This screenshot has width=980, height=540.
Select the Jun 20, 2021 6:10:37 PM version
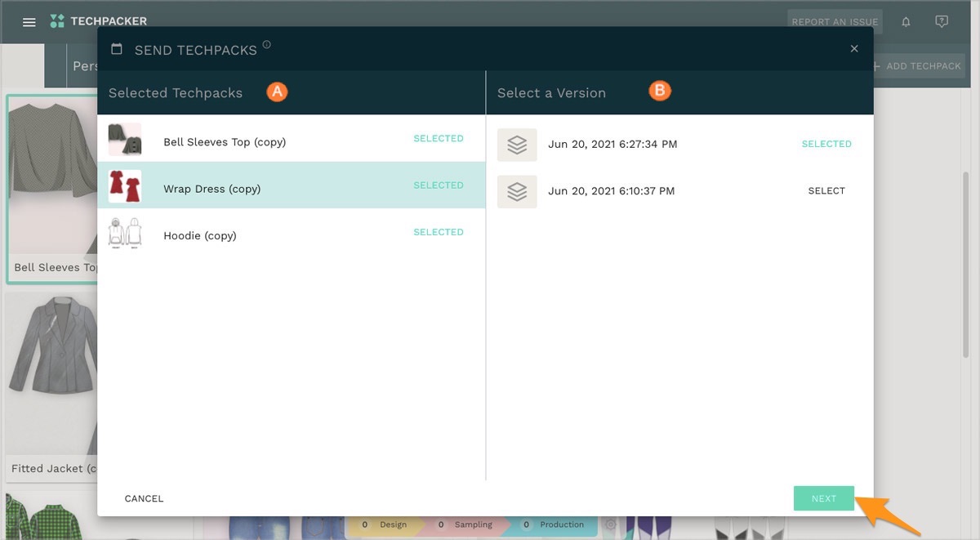click(x=826, y=191)
